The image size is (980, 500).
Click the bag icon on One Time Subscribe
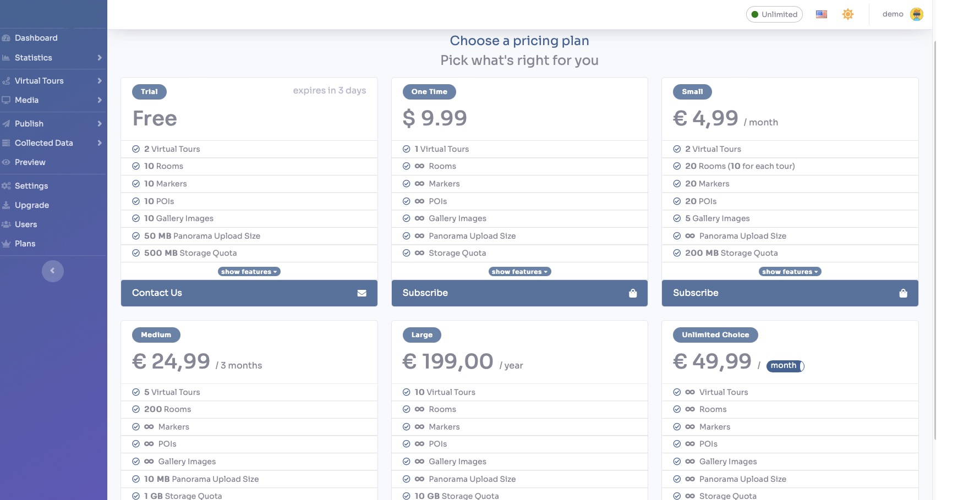[633, 293]
